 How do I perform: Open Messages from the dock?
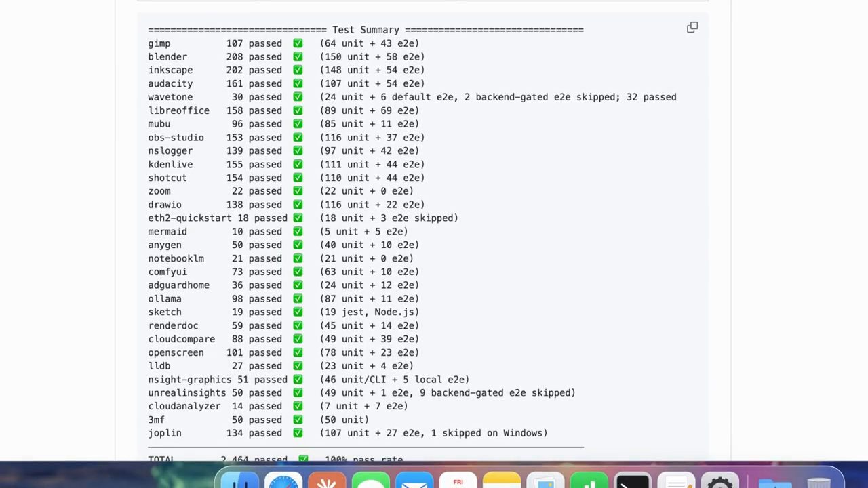[371, 481]
